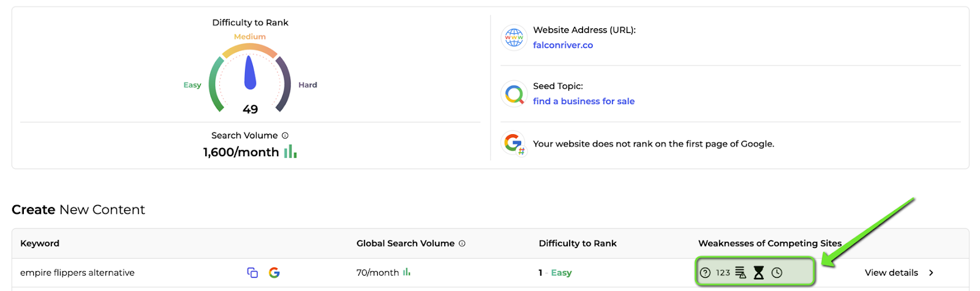Viewport: 980px width, 291px height.
Task: Click the 123 word count weakness icon
Action: click(723, 273)
